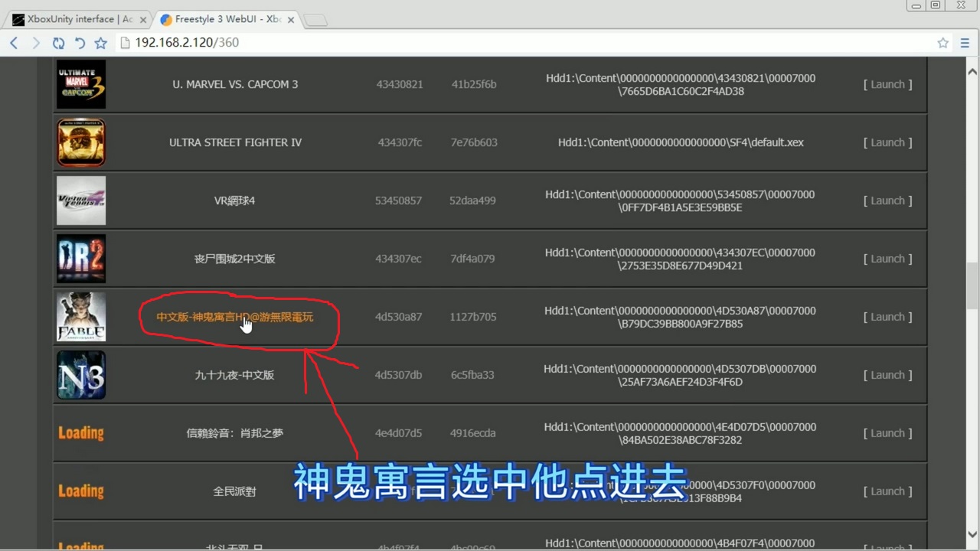Open title 全民派對
The image size is (980, 551).
coord(234,491)
